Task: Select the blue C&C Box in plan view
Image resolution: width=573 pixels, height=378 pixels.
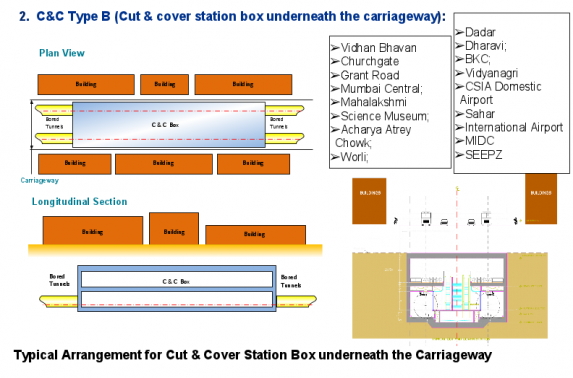Action: (169, 125)
